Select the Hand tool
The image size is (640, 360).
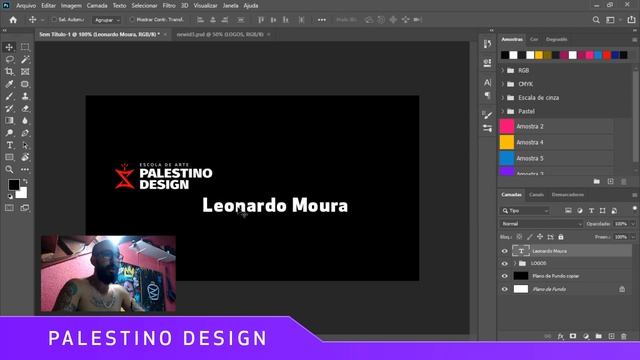[x=25, y=157]
